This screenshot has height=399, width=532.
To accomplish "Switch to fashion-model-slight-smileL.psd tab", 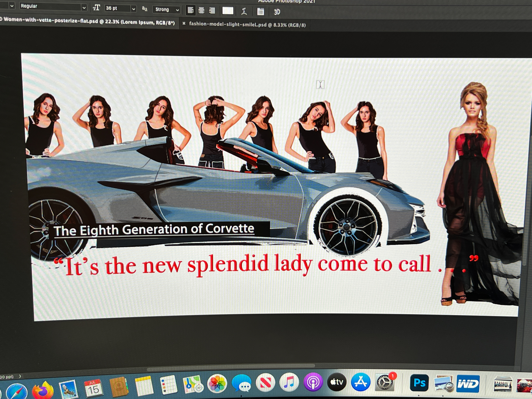I will pyautogui.click(x=247, y=25).
